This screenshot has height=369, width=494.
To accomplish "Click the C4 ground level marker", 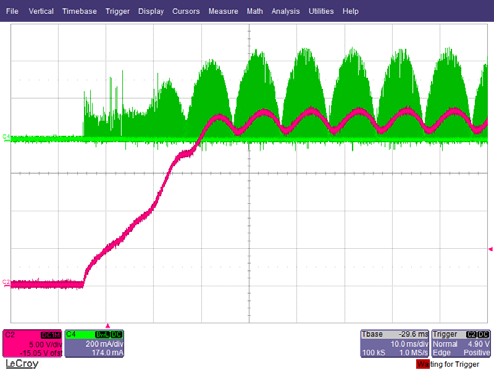I will click(6, 137).
